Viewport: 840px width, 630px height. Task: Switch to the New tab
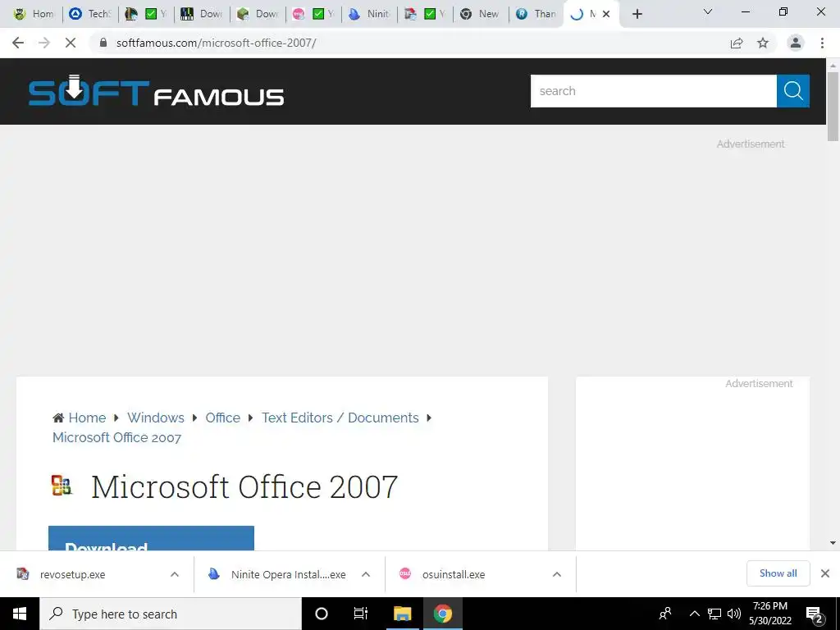[x=481, y=14]
